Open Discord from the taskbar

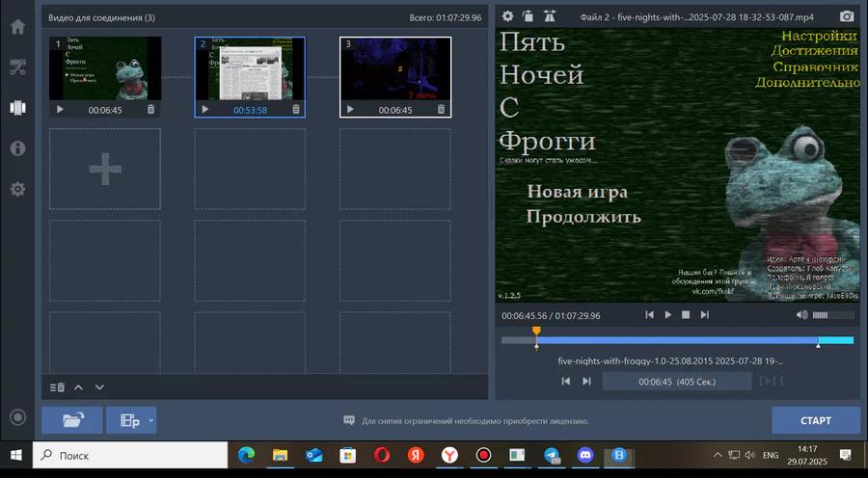pyautogui.click(x=585, y=455)
